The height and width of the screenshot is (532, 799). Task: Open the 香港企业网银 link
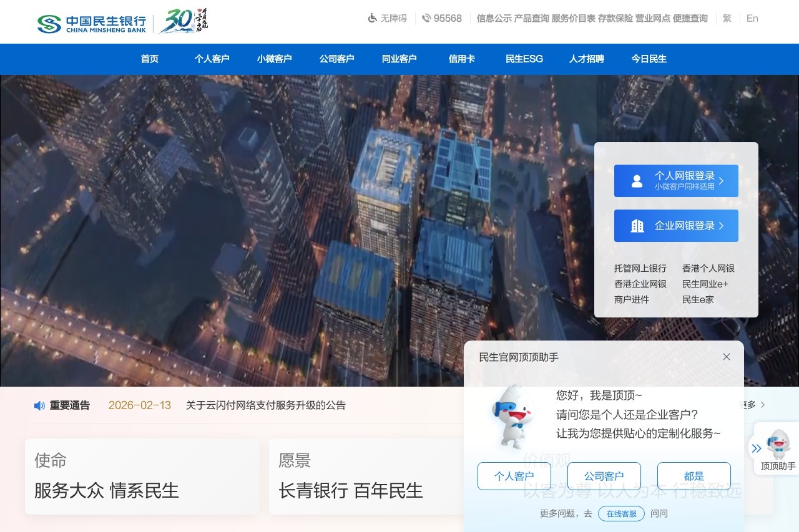(640, 284)
